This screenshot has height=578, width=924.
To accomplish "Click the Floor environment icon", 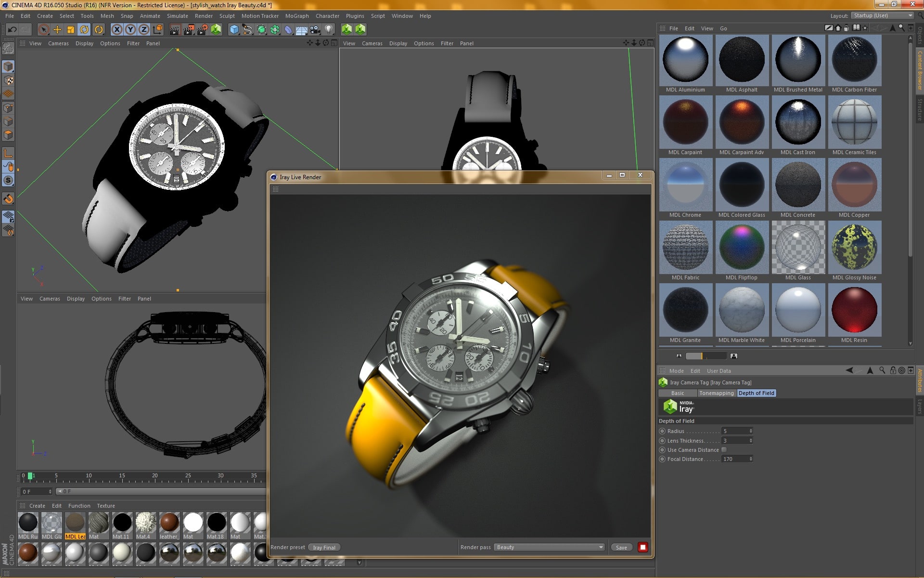I will tap(302, 30).
